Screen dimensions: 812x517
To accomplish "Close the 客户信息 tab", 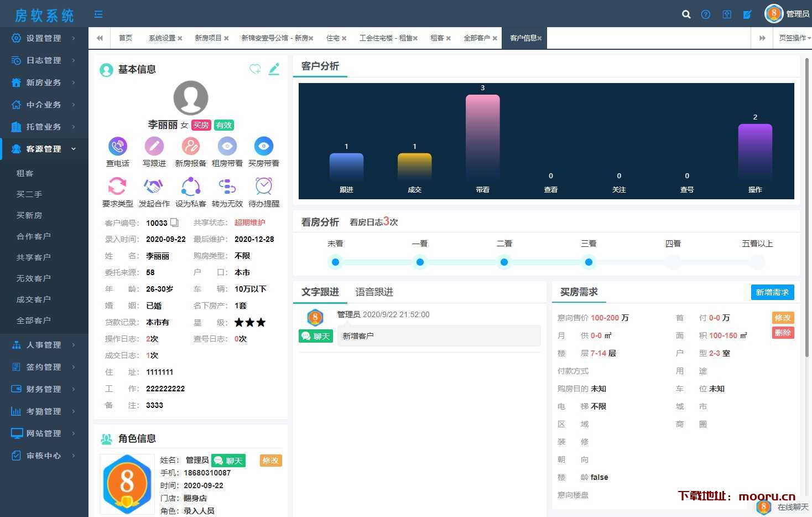I will (539, 38).
